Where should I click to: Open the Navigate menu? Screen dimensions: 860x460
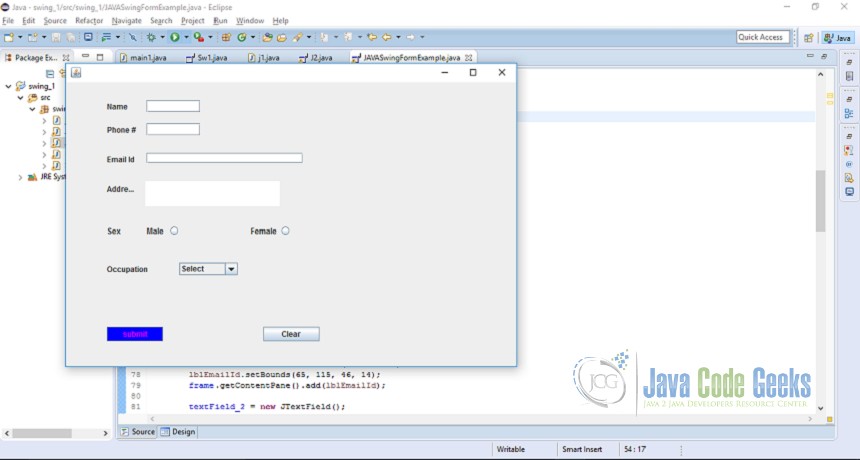(127, 21)
